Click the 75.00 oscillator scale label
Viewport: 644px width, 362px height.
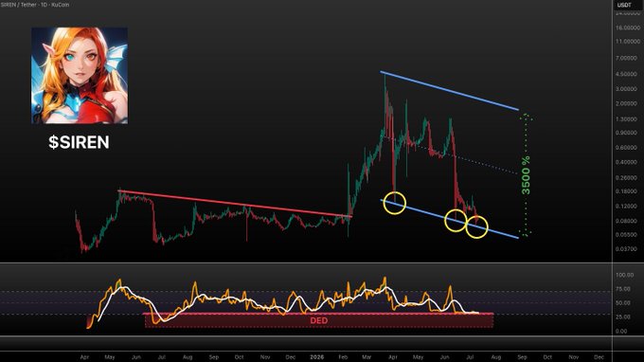coord(624,289)
